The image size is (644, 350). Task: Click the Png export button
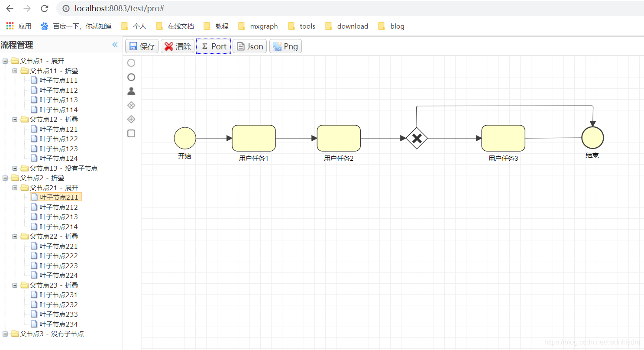(285, 46)
